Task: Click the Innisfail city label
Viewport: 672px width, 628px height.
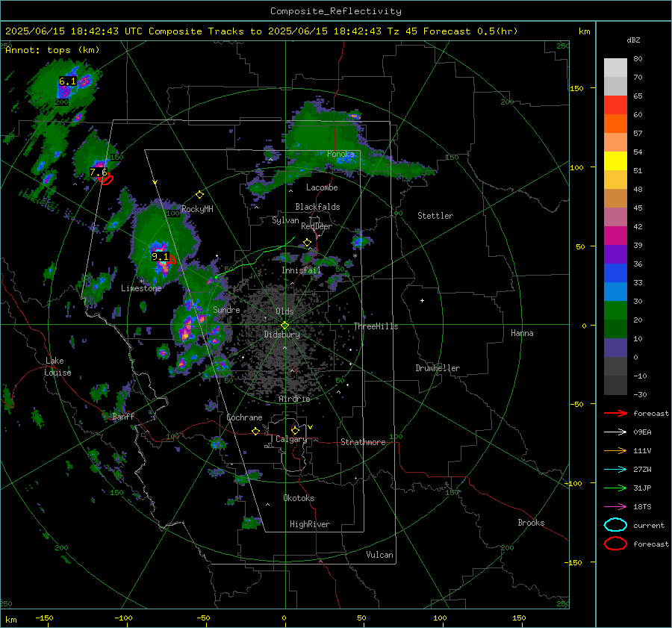Action: coord(301,270)
